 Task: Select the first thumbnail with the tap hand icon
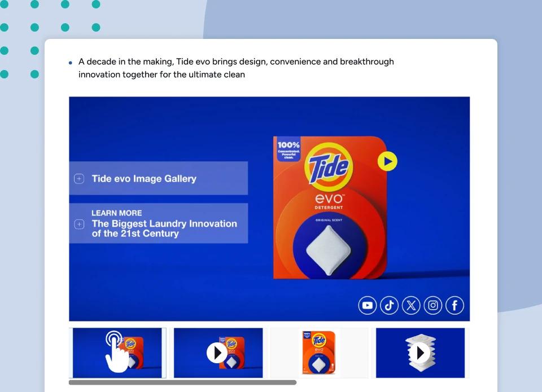click(x=117, y=353)
